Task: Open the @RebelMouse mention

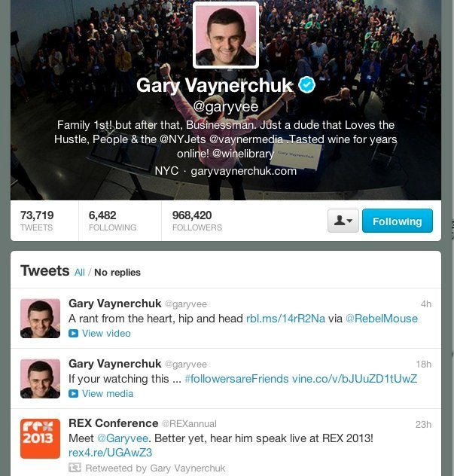Action: [x=382, y=319]
